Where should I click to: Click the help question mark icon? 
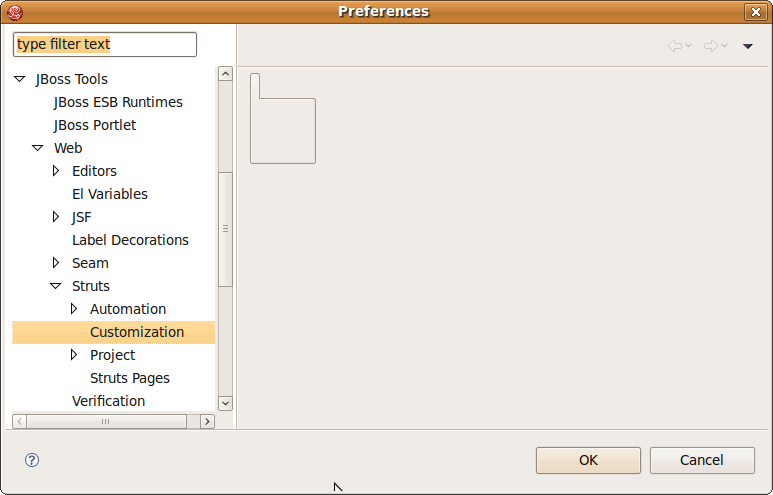point(32,460)
